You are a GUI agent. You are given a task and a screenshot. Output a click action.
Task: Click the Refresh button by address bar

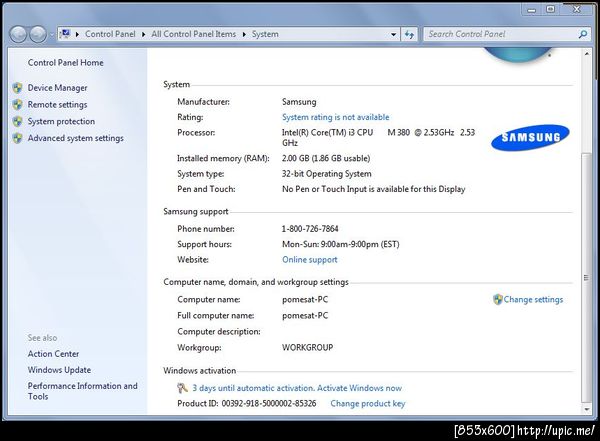click(x=409, y=34)
